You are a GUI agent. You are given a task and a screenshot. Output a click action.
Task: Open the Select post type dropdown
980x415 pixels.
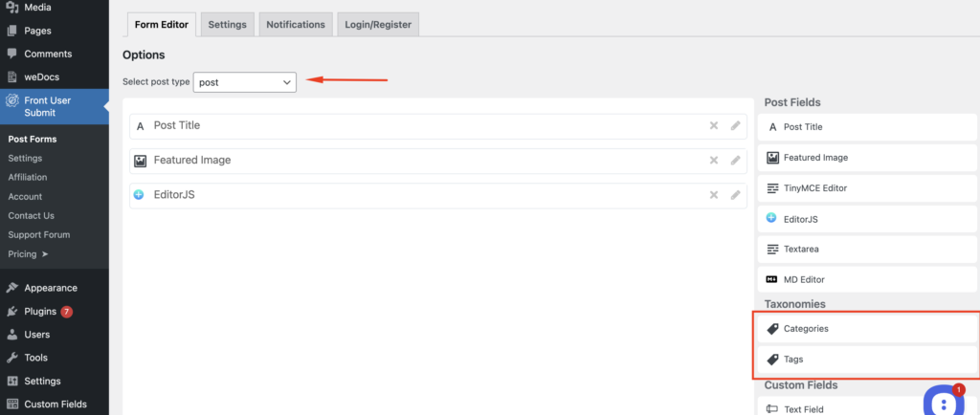click(245, 82)
